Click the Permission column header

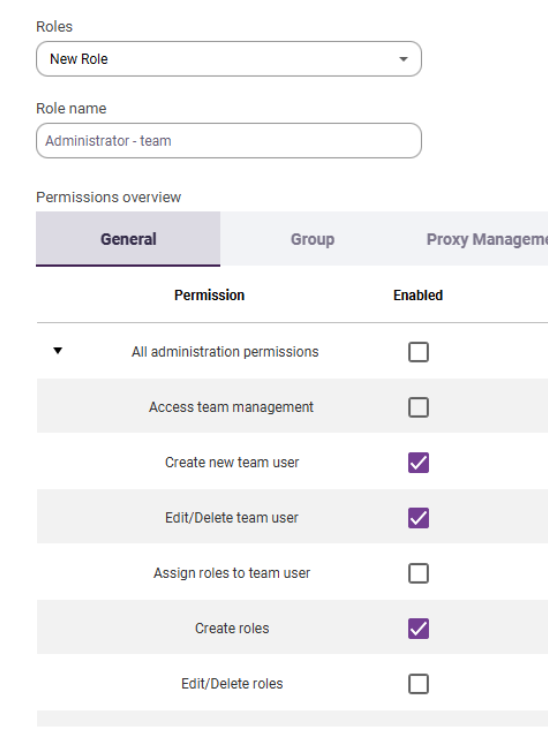[209, 295]
